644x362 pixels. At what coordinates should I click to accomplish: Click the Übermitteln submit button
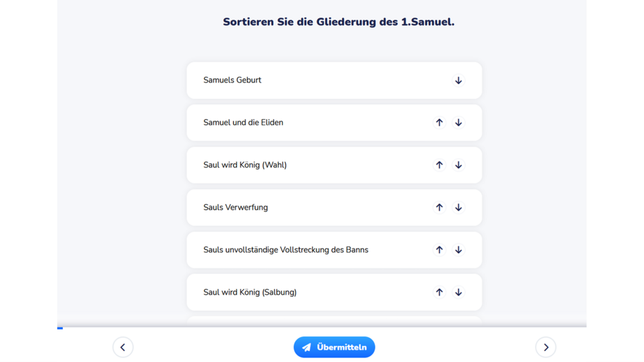tap(334, 348)
